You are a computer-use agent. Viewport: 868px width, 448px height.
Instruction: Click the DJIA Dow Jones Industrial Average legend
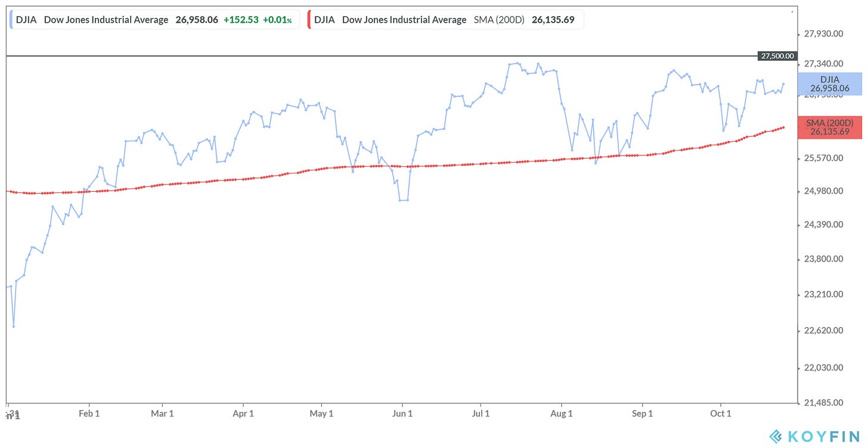click(x=155, y=20)
